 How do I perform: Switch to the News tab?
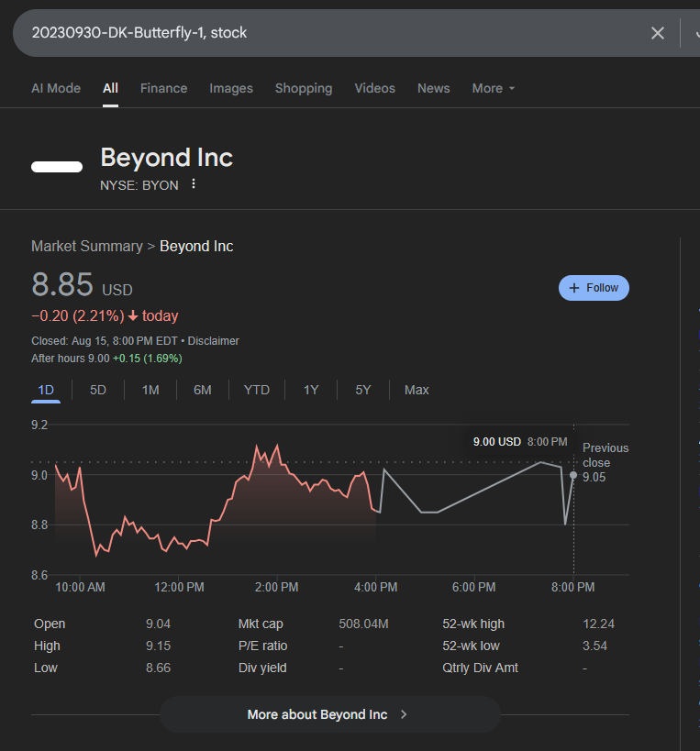(433, 88)
